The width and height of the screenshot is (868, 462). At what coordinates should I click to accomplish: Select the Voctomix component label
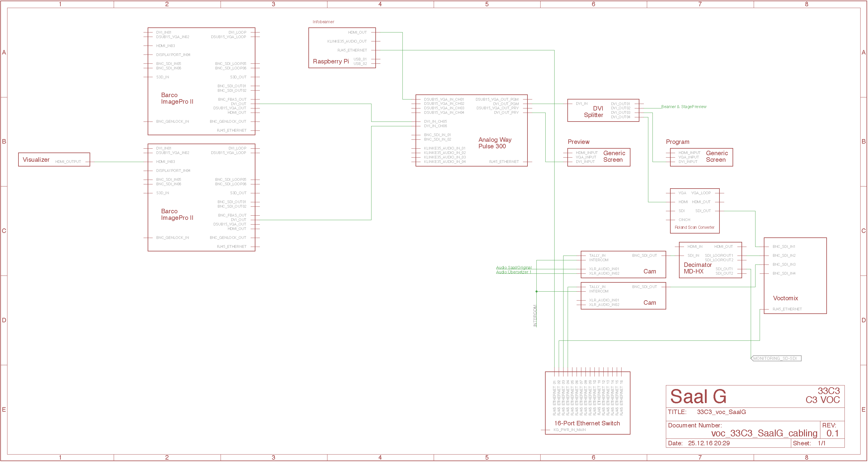[x=785, y=298]
